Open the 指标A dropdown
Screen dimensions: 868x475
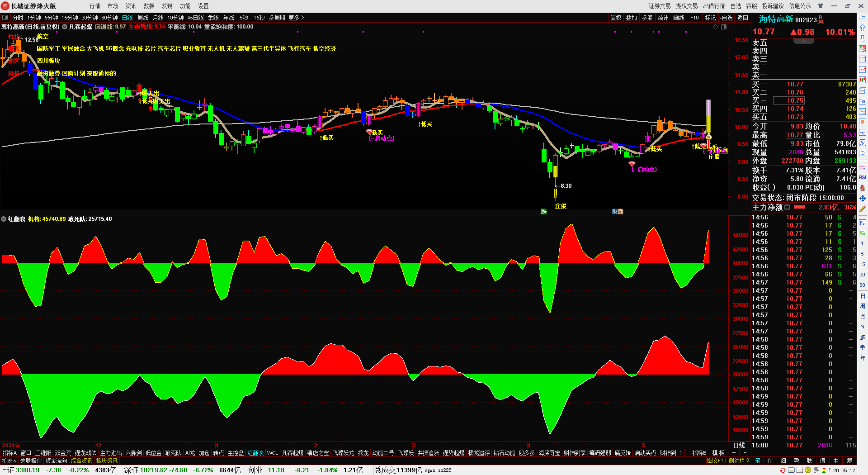[9, 453]
